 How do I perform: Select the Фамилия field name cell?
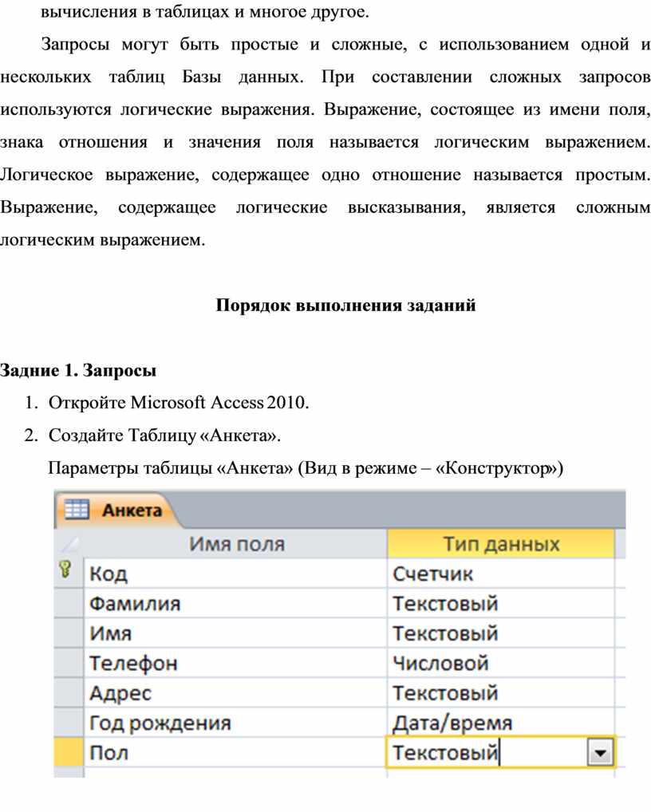[235, 603]
